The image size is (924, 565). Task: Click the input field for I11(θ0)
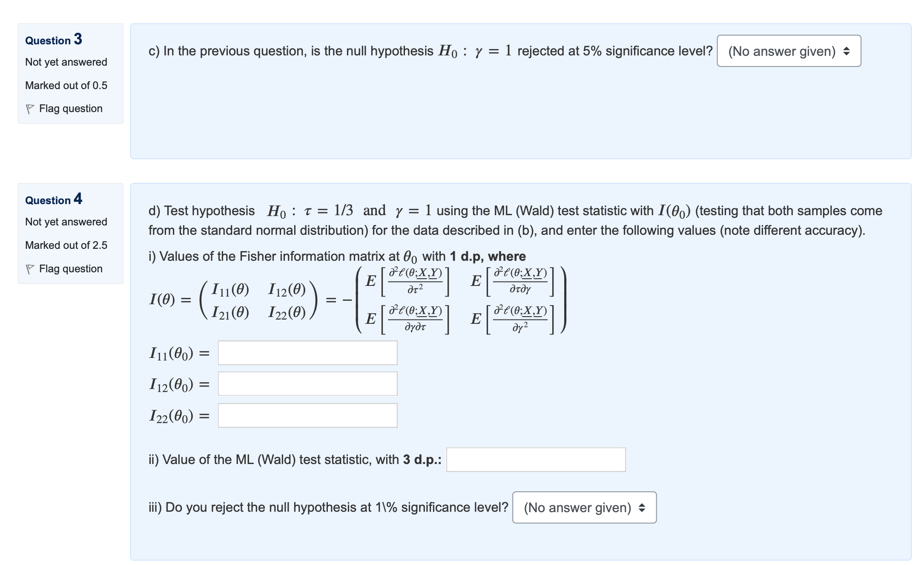[x=307, y=352]
